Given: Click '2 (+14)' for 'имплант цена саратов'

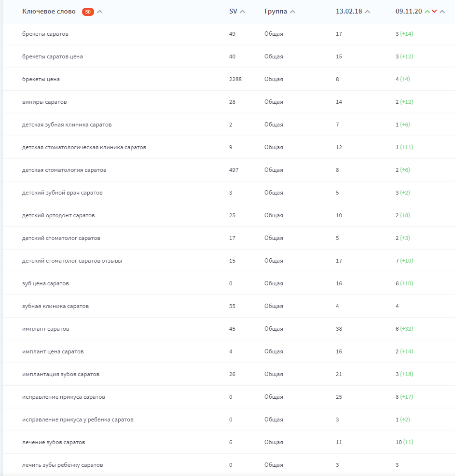Looking at the screenshot, I should 404,351.
